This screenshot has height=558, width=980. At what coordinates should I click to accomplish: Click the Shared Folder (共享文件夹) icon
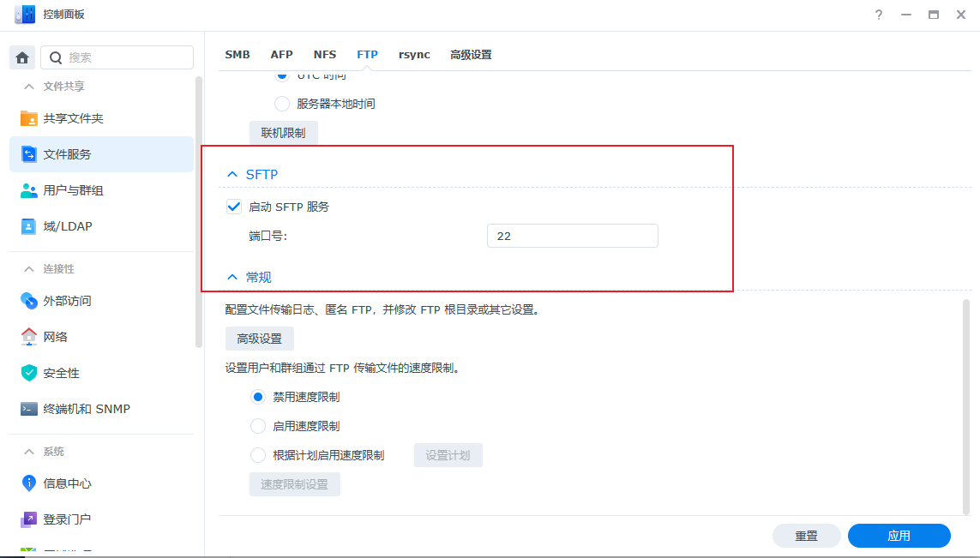pos(29,118)
